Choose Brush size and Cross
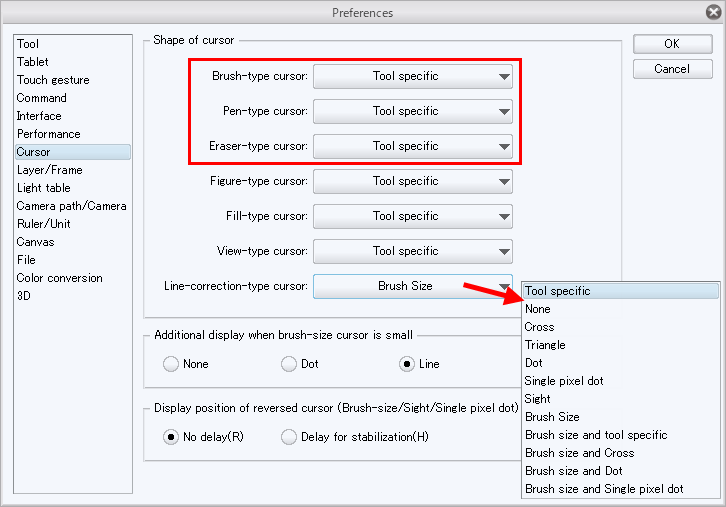 point(621,453)
